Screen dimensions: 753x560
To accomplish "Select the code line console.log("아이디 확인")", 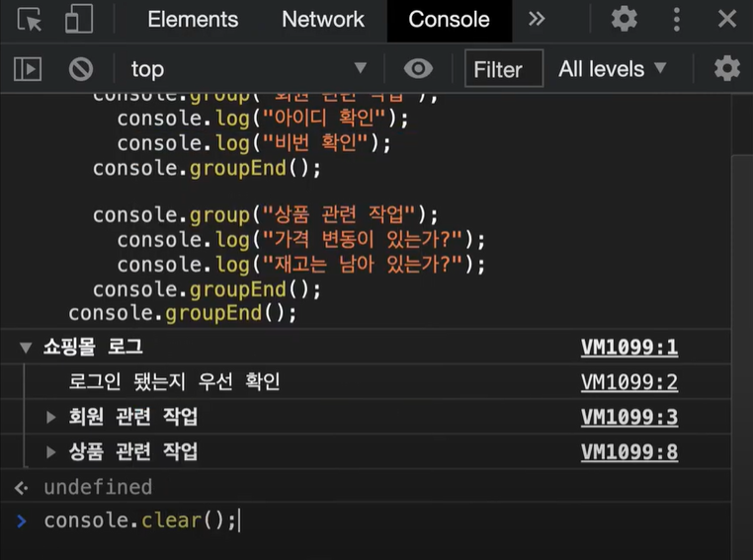I will coord(263,119).
